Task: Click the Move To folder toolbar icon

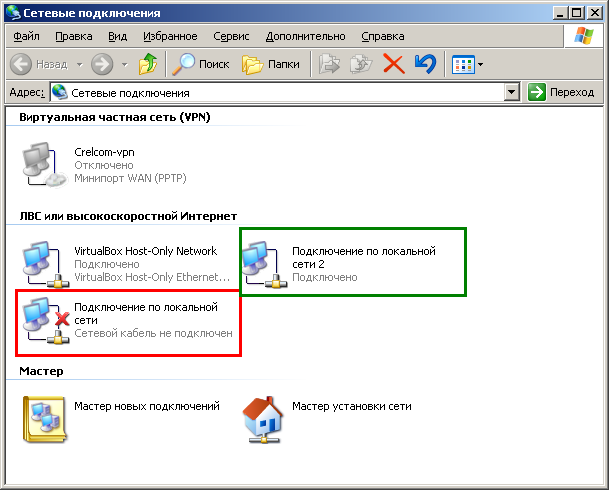Action: point(329,64)
